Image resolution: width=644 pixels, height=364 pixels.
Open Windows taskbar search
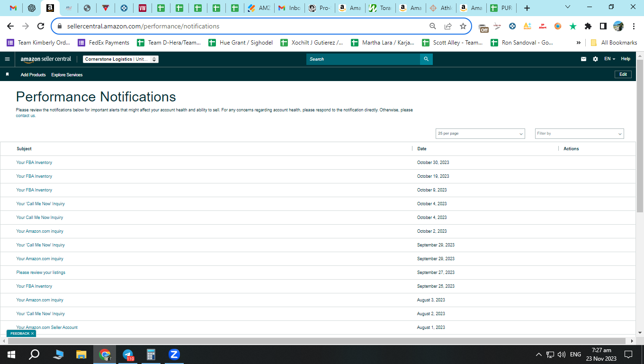click(x=34, y=354)
